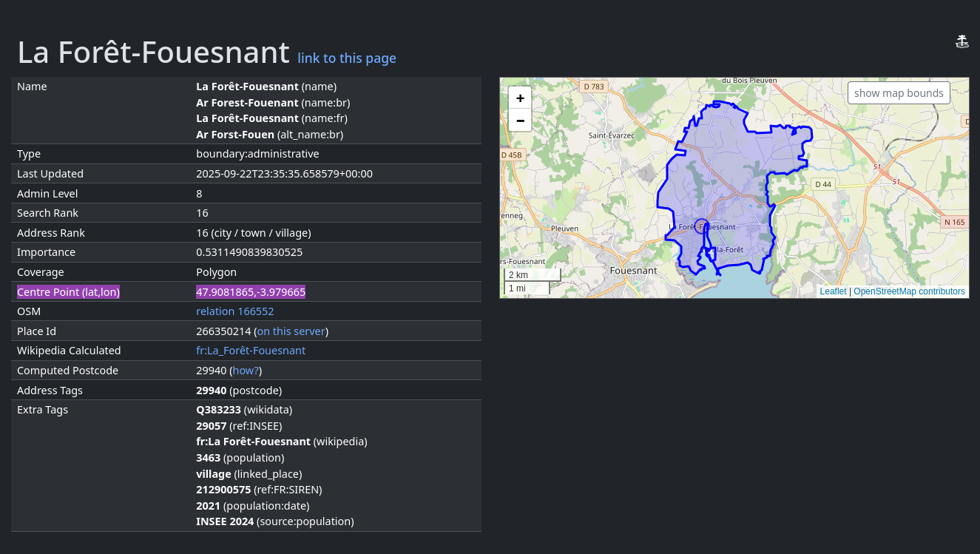
Task: Open the Leaflet attribution link
Action: coord(833,291)
